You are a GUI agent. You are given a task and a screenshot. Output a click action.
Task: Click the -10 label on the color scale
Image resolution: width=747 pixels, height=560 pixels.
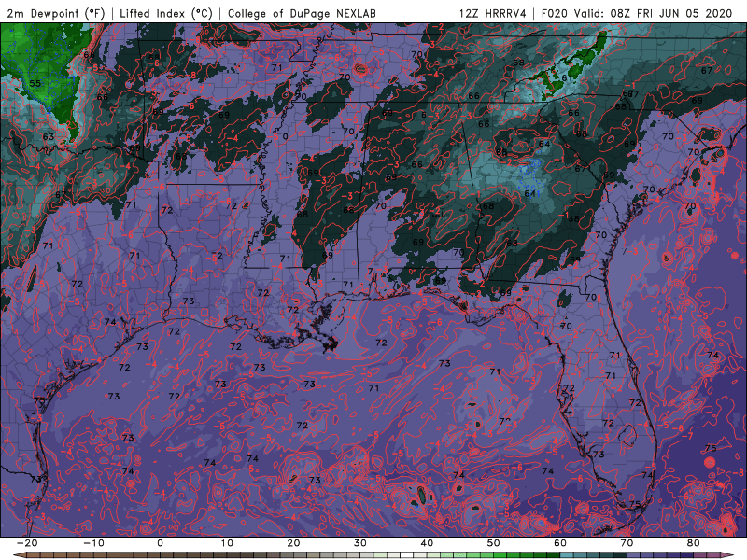pyautogui.click(x=93, y=543)
